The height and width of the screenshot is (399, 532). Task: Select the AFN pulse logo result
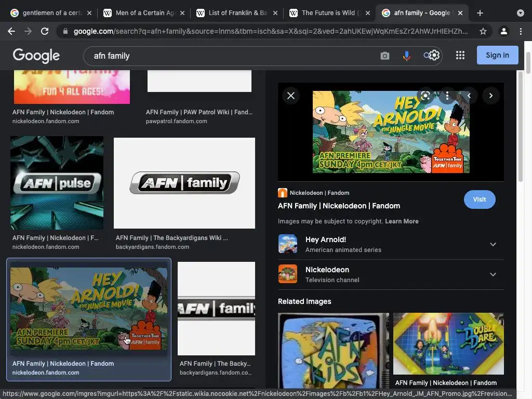tap(57, 183)
